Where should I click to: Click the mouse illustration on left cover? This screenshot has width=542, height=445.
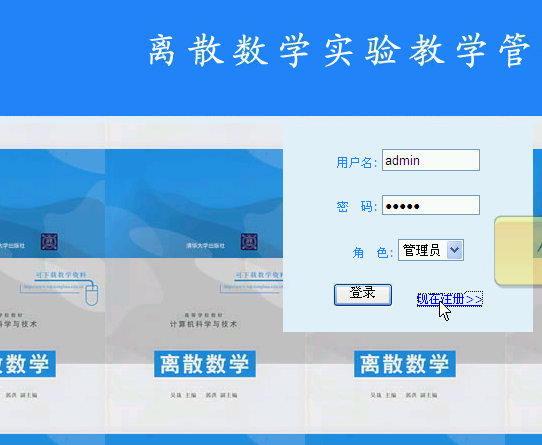[92, 294]
